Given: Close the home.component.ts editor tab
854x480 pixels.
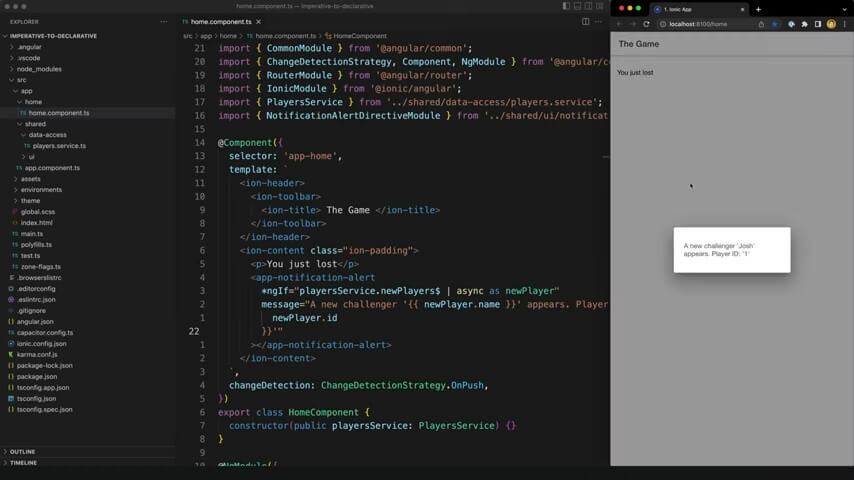Looking at the screenshot, I should point(259,22).
